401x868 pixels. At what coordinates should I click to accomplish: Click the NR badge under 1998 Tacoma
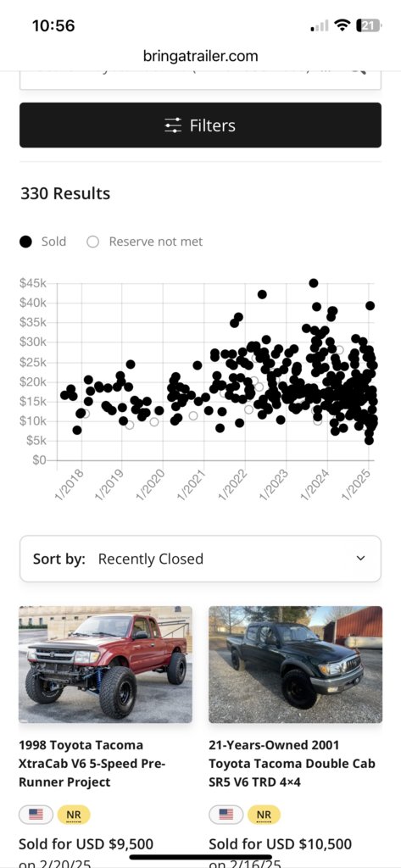pyautogui.click(x=74, y=815)
